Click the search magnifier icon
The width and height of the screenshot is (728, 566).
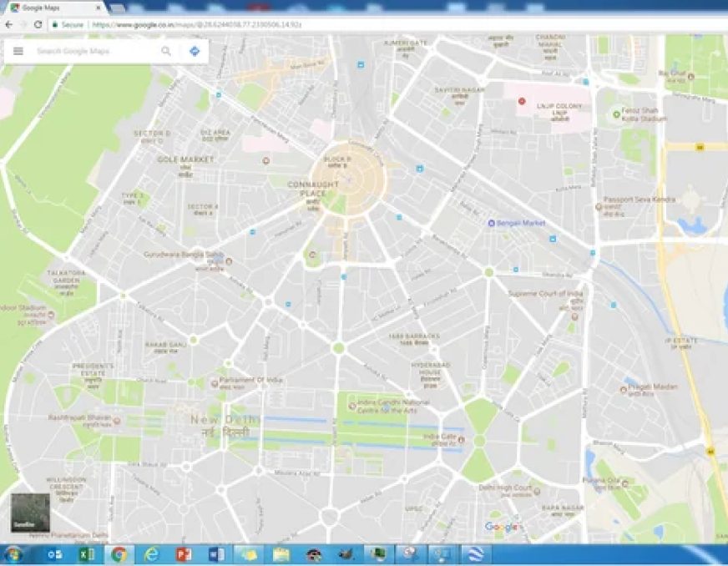click(166, 51)
